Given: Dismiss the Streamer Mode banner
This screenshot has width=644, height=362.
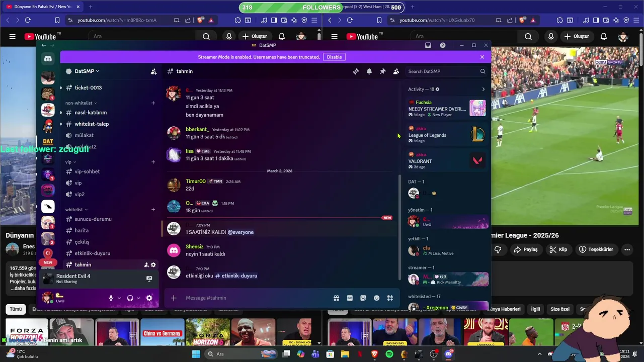Looking at the screenshot, I should click(482, 57).
